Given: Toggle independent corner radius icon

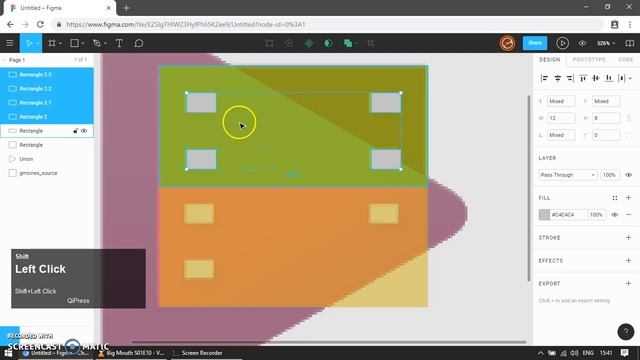Looking at the screenshot, I should (629, 135).
